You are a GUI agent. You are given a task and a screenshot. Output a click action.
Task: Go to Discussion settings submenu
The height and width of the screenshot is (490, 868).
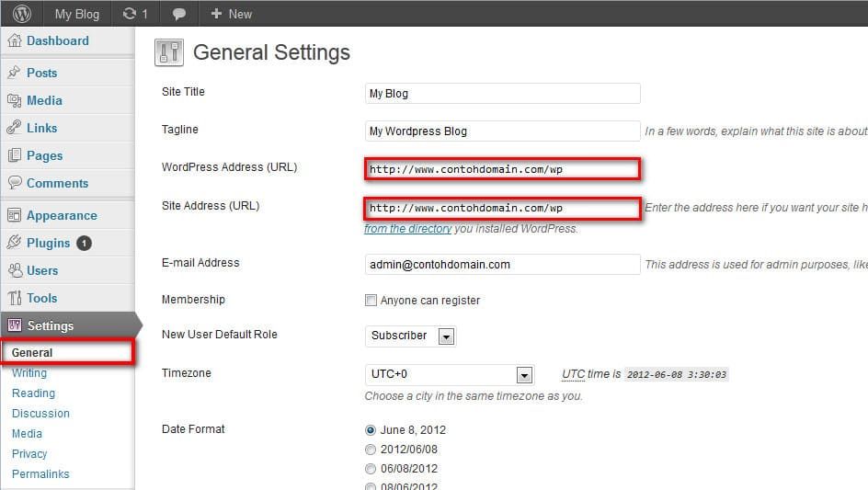(x=41, y=414)
